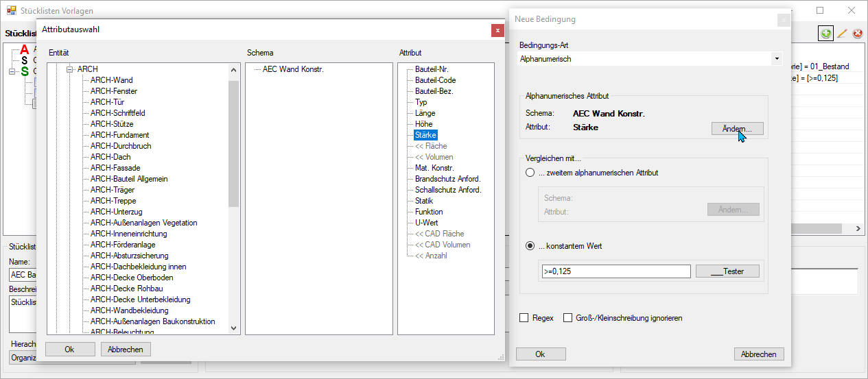This screenshot has width=868, height=379.
Task: Click the pencil edit icon
Action: [x=842, y=33]
